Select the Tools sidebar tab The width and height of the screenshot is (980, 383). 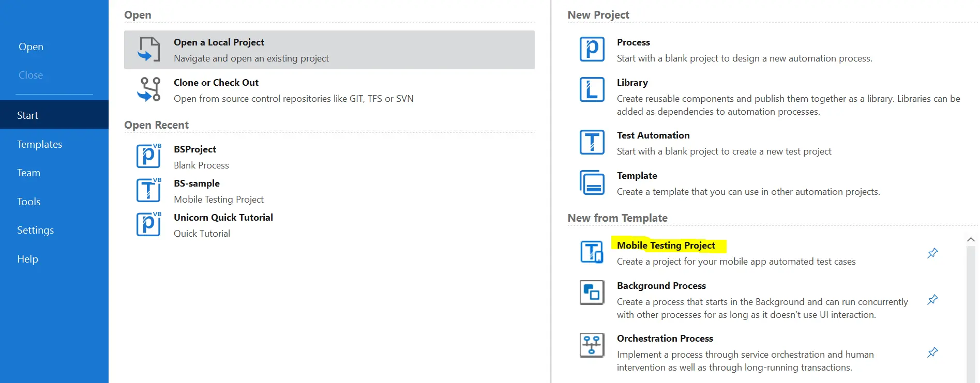click(x=28, y=202)
